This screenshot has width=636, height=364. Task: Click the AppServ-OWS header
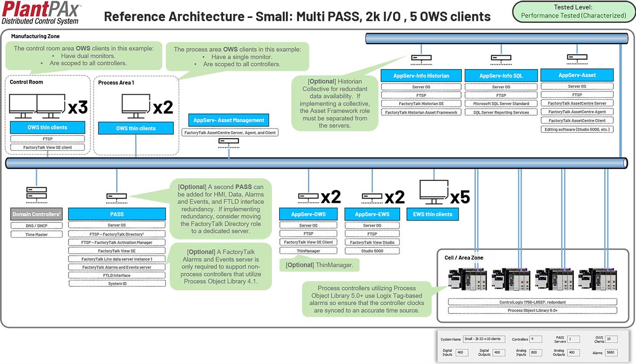coord(308,214)
